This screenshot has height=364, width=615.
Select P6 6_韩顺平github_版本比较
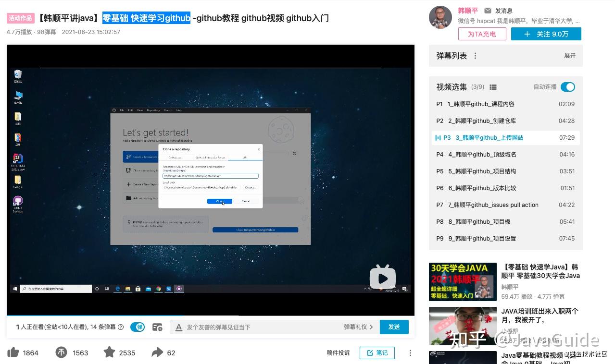(x=505, y=188)
